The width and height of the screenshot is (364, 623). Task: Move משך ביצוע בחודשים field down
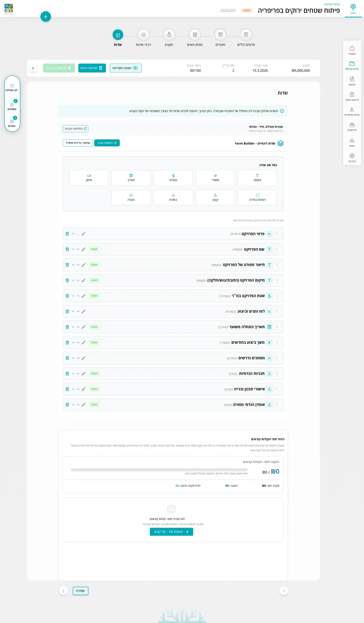(73, 342)
